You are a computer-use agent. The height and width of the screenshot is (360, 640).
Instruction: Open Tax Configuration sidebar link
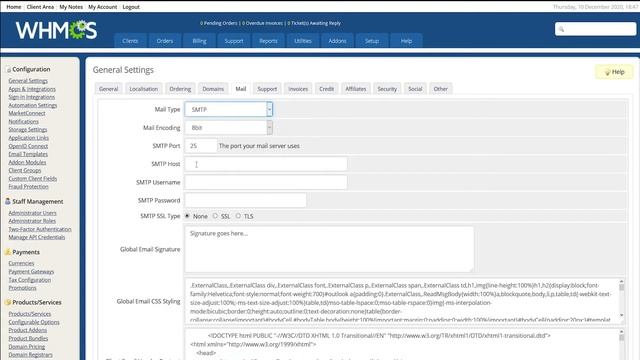click(30, 280)
